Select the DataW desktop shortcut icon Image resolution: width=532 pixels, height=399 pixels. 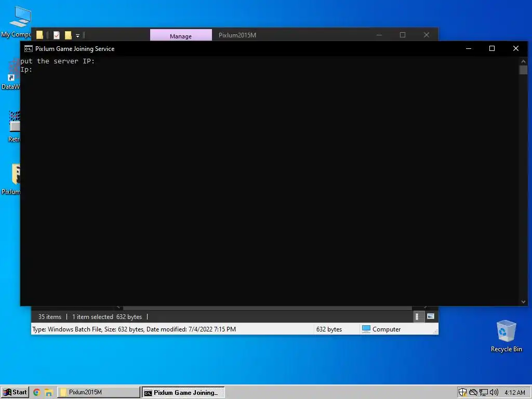(10, 74)
